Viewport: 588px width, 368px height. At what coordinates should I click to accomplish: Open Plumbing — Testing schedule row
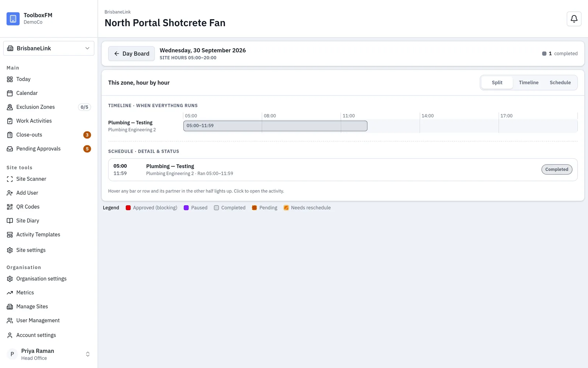coord(343,170)
